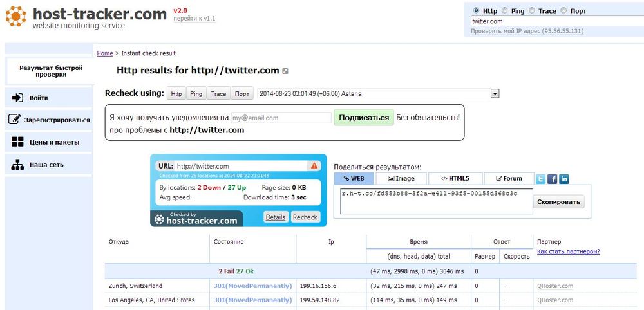Select the Ping radio button at top
The image size is (644, 310).
point(504,11)
